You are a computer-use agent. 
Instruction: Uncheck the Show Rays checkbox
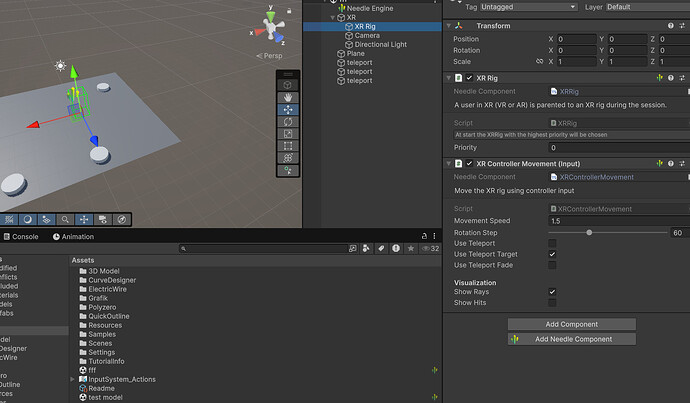pyautogui.click(x=552, y=292)
